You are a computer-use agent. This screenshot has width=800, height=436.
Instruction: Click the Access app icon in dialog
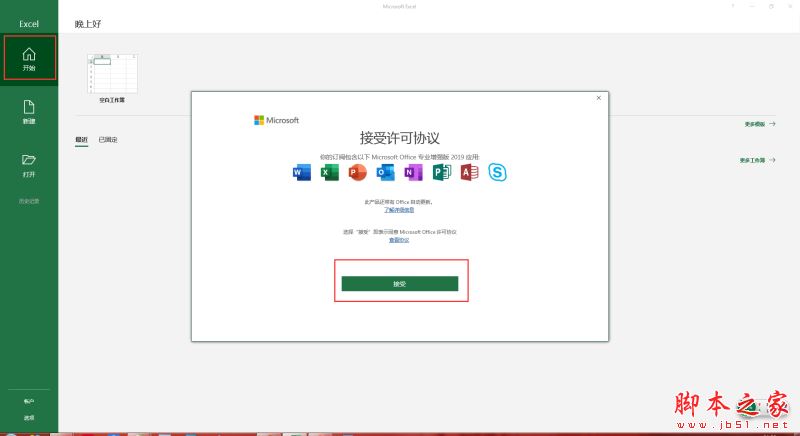pyautogui.click(x=469, y=172)
